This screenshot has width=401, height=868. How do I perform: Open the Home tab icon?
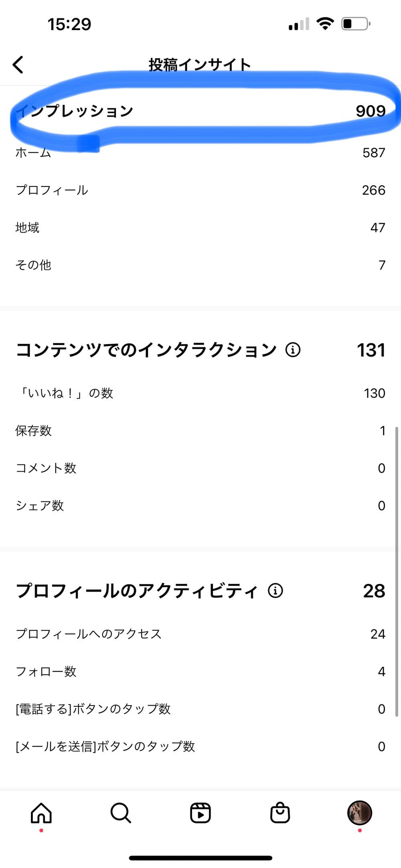41,813
